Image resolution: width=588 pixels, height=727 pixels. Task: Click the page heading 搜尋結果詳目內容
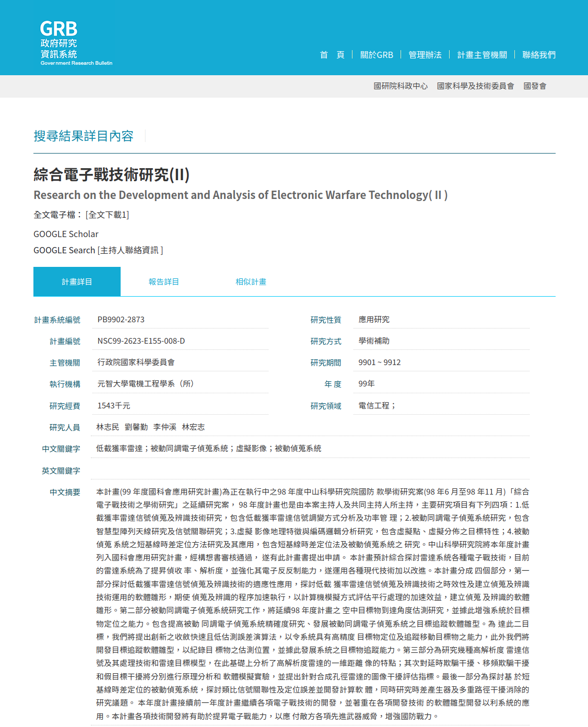click(84, 136)
